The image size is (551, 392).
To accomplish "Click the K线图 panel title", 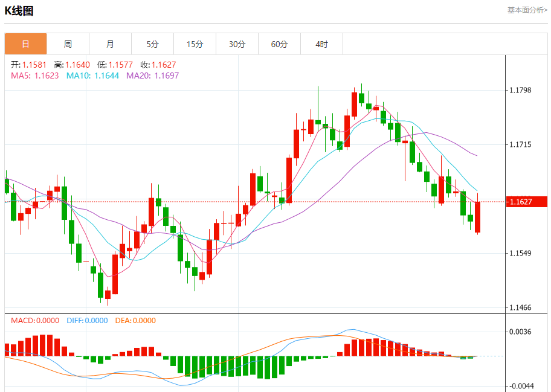I will click(x=19, y=11).
